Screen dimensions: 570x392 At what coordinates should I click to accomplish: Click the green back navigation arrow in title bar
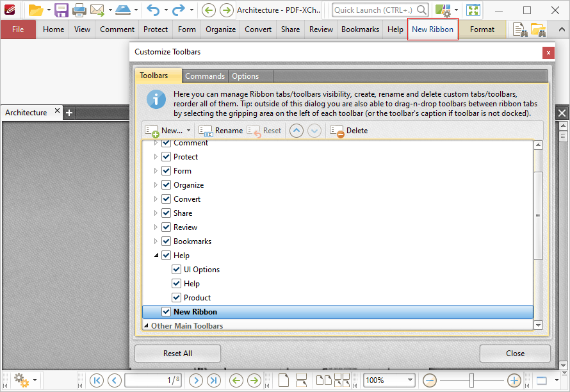[x=208, y=10]
